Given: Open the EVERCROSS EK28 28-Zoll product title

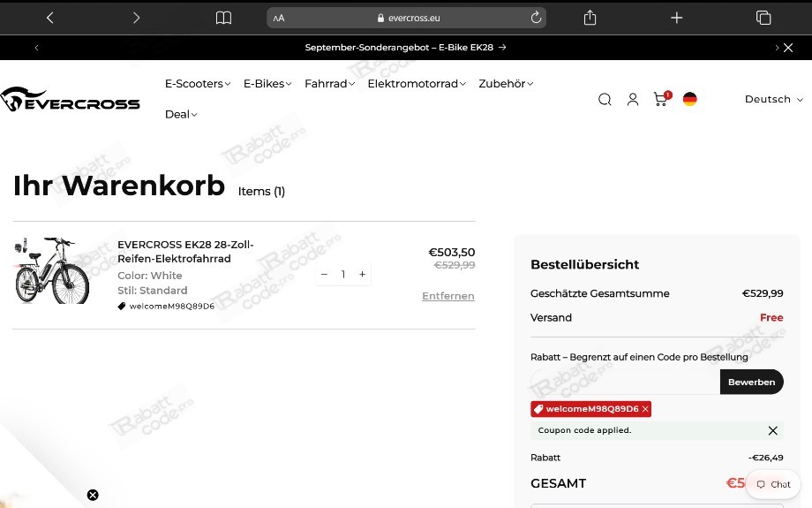Looking at the screenshot, I should [185, 252].
